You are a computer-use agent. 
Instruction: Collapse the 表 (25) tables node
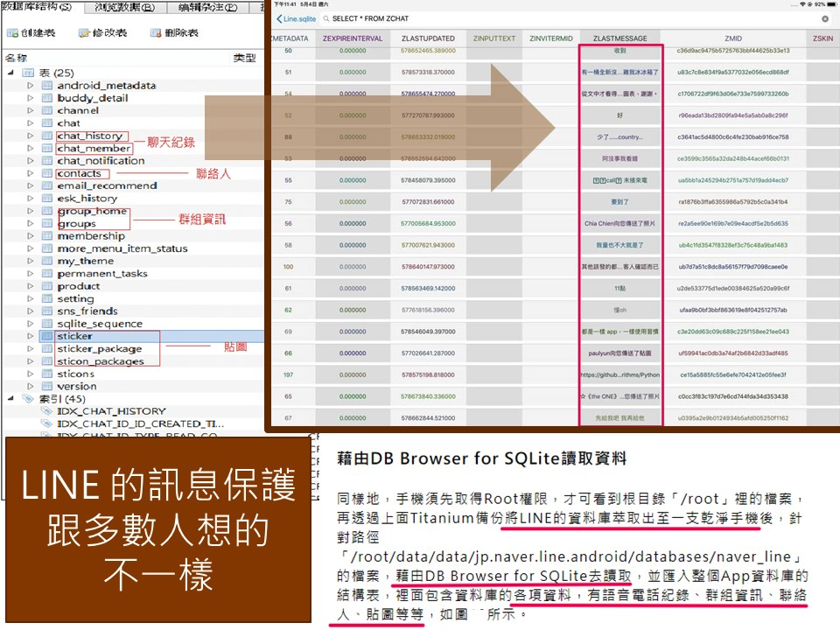[x=10, y=73]
